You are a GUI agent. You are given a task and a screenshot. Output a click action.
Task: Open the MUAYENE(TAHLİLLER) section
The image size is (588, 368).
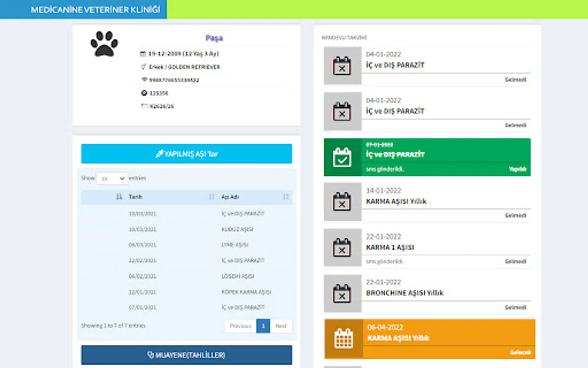click(187, 355)
